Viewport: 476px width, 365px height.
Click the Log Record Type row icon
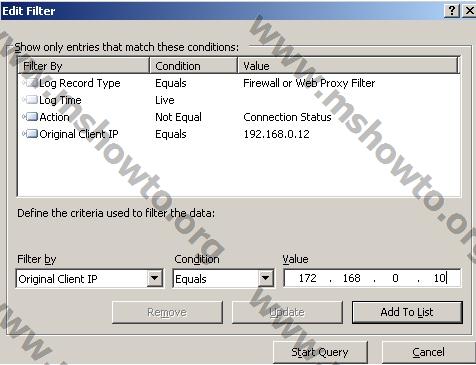pos(30,83)
